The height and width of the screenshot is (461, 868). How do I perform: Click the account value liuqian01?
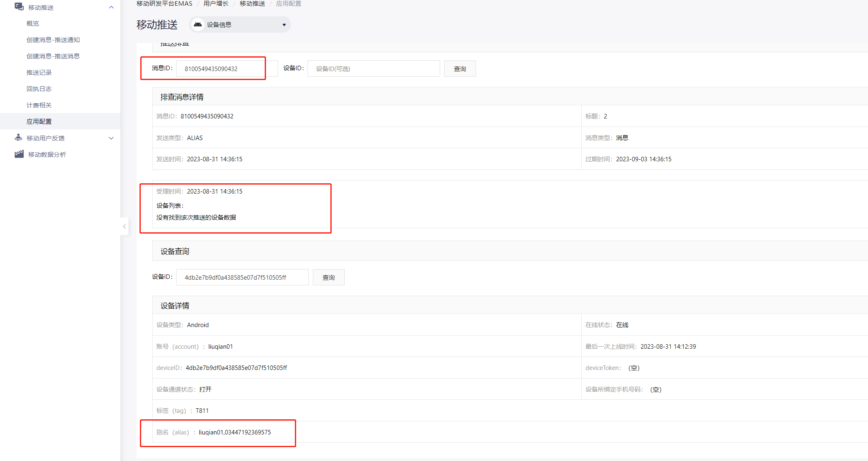pos(220,346)
